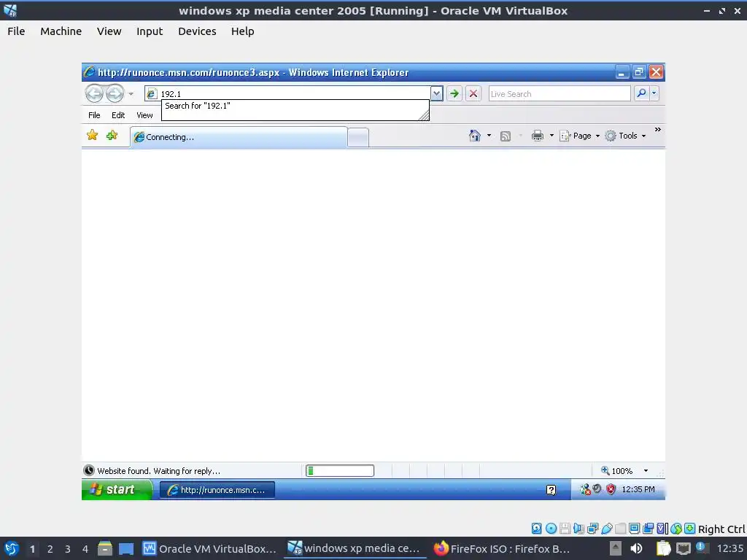Click the question mark help balloon in XP taskbar
The image size is (747, 560).
551,490
